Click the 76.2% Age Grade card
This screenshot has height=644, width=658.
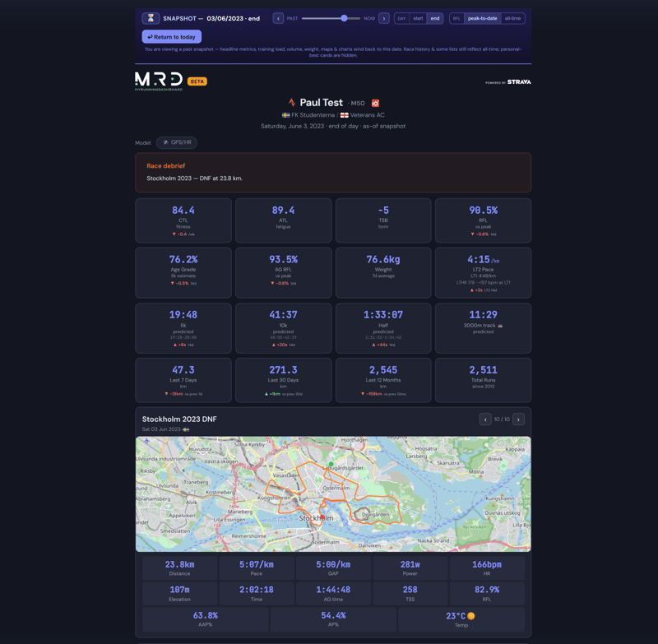coord(183,273)
